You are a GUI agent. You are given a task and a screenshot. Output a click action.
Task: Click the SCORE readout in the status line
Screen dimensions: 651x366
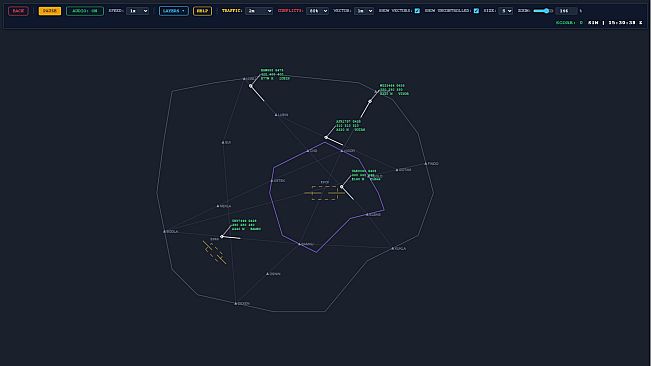[569, 22]
